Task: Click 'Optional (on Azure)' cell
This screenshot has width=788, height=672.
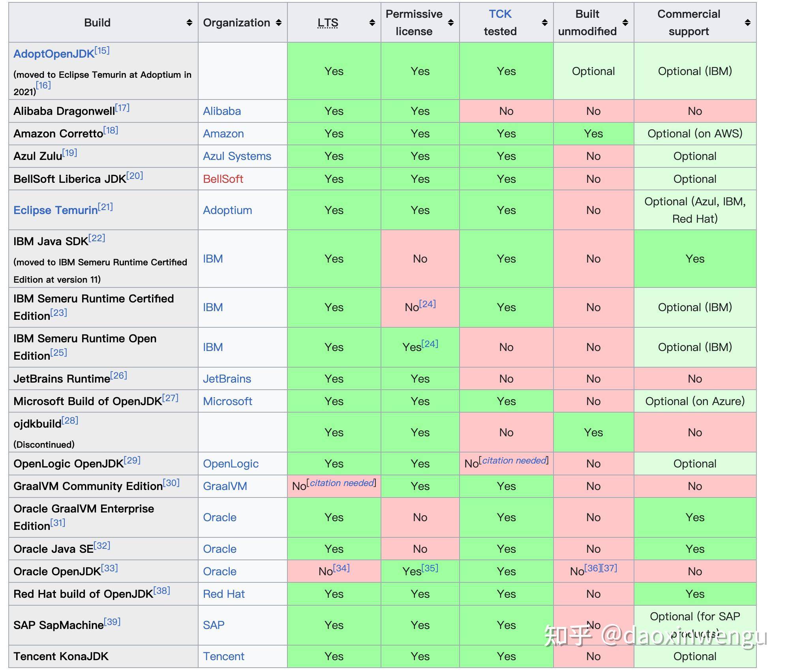Action: coord(695,401)
